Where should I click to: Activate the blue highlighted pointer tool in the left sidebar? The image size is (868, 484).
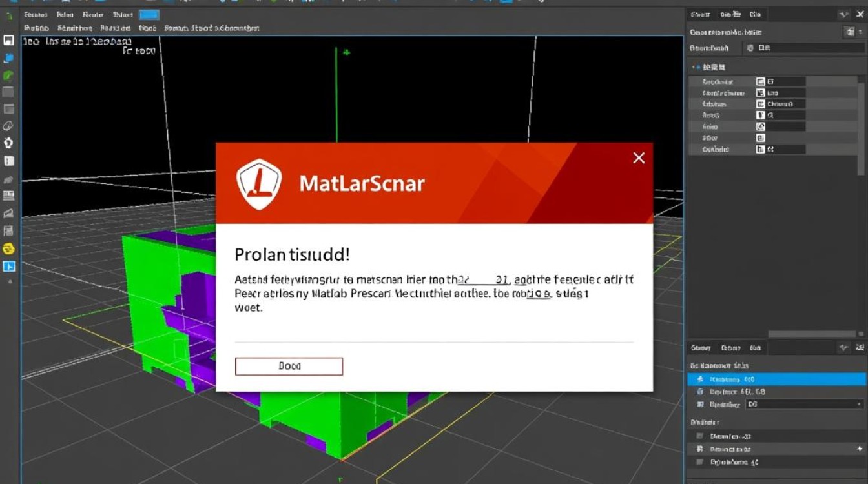click(8, 267)
